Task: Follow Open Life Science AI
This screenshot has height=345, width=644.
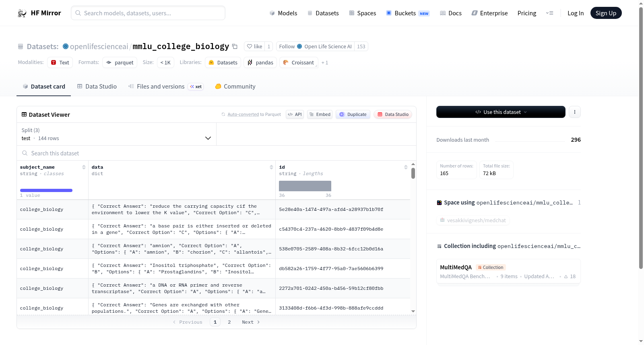Action: [x=315, y=46]
